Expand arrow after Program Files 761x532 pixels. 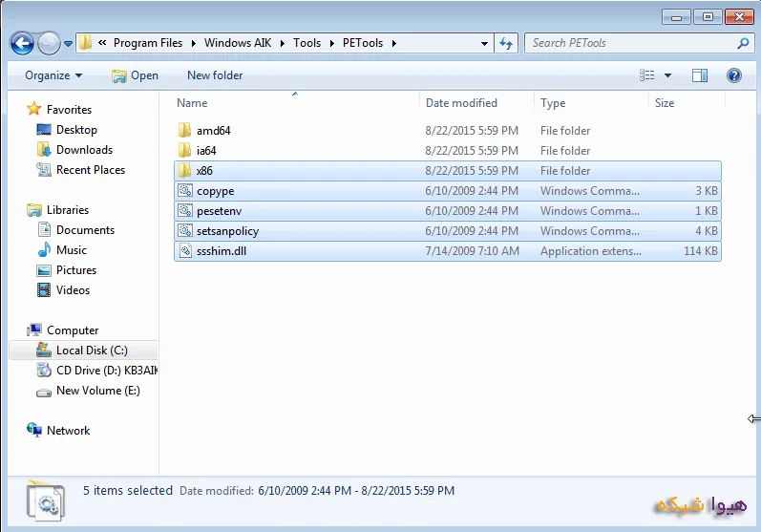tap(194, 43)
